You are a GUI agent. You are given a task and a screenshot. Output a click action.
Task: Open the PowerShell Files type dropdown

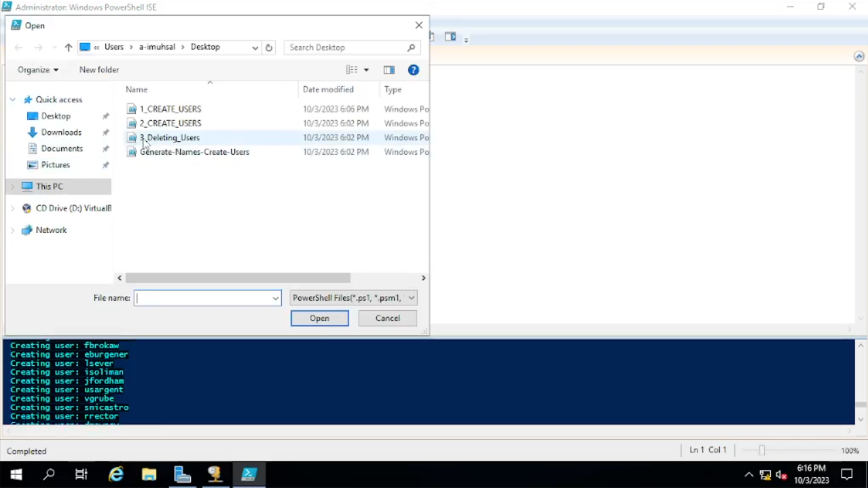pos(412,298)
